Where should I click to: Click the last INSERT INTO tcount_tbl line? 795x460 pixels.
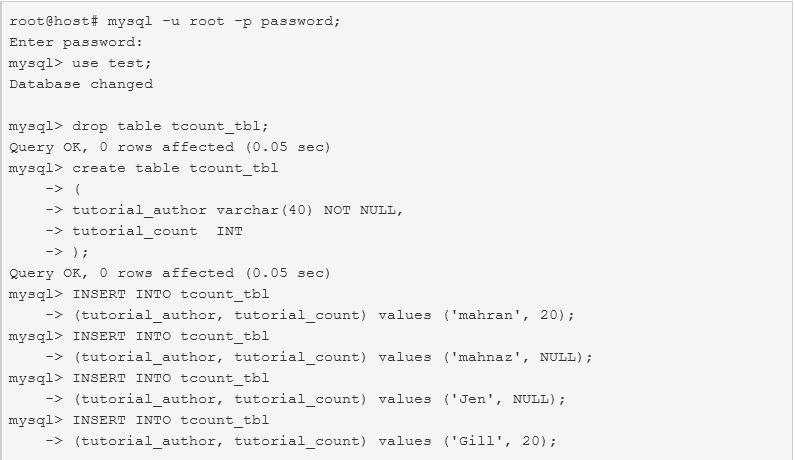tap(171, 420)
